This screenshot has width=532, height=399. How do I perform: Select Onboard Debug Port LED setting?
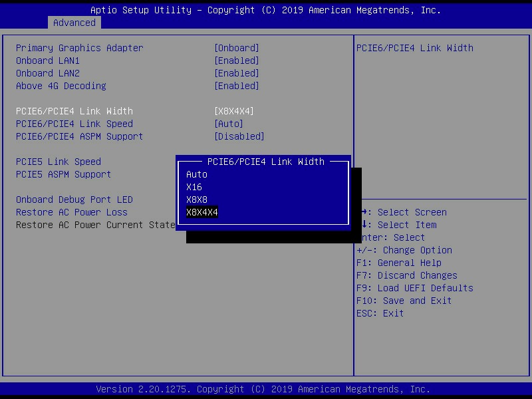[x=74, y=199]
